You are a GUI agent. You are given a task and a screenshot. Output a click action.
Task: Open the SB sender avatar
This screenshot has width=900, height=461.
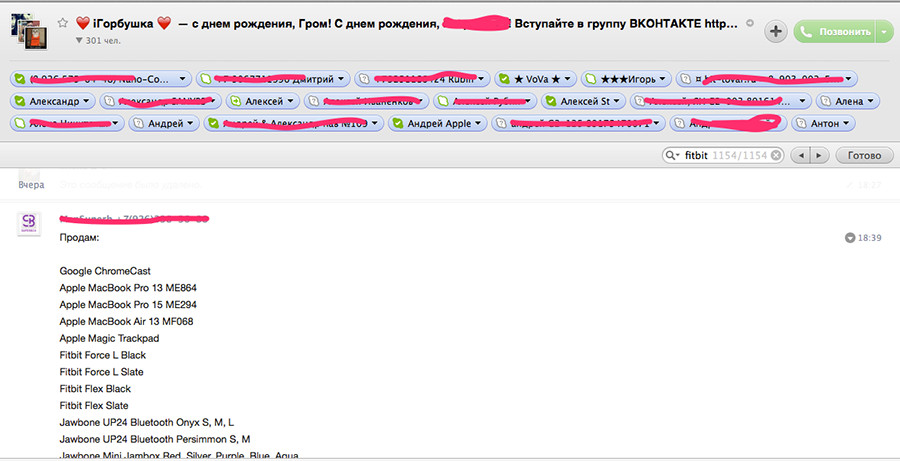pyautogui.click(x=29, y=223)
